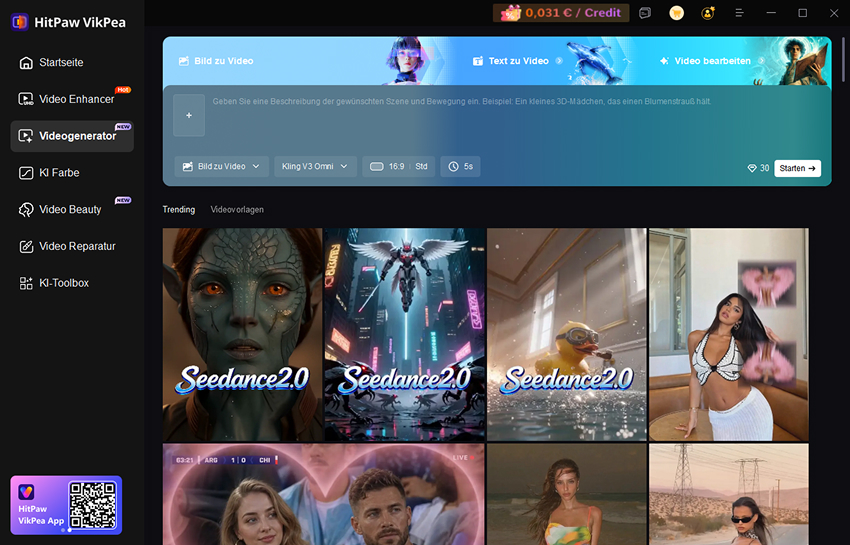
Task: Open the user account icon
Action: pyautogui.click(x=708, y=13)
